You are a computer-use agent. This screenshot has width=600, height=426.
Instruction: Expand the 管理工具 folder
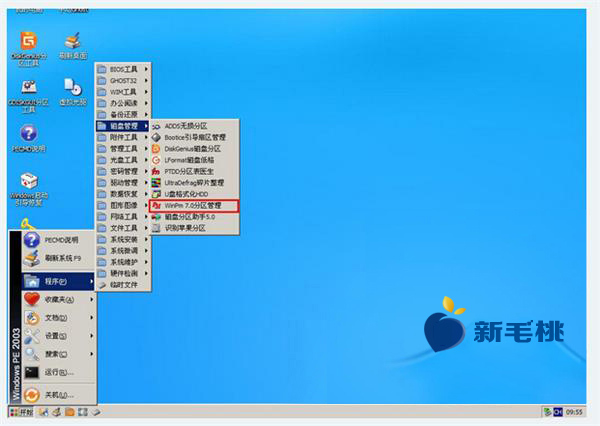pyautogui.click(x=123, y=149)
